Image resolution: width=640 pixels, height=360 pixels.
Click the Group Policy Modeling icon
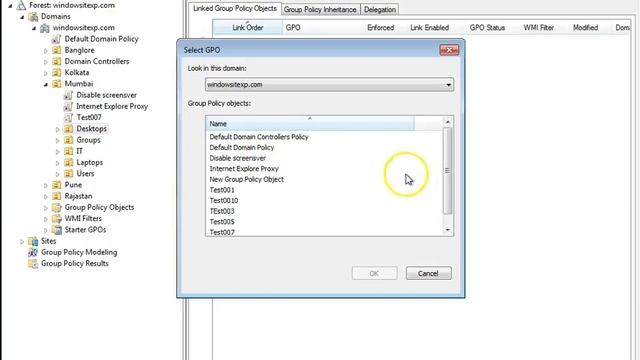33,252
